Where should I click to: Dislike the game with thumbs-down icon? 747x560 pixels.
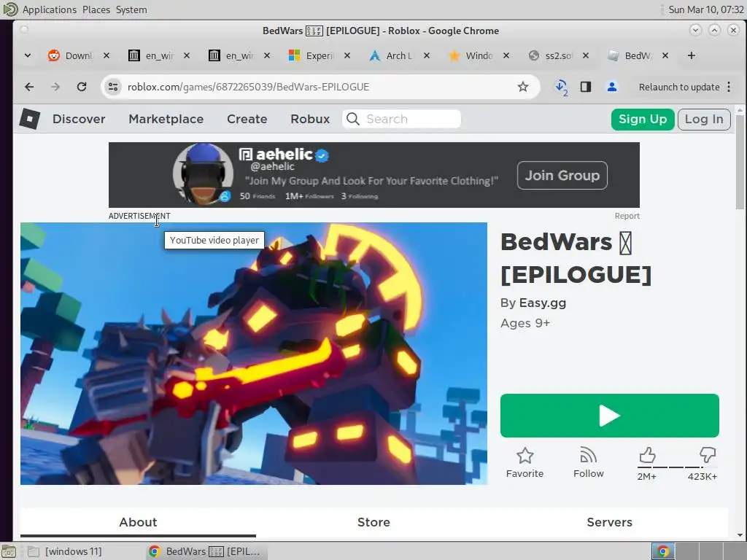(x=708, y=455)
